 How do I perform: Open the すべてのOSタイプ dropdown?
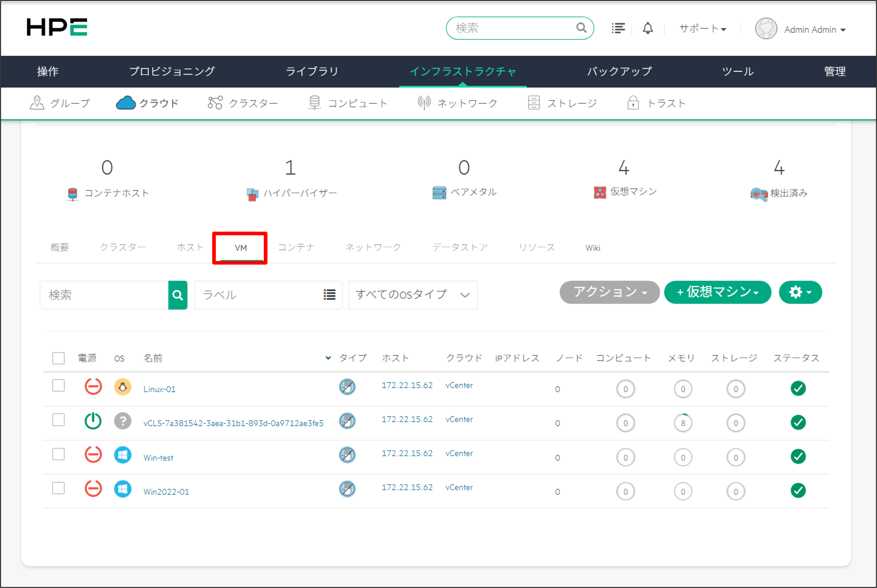(412, 295)
